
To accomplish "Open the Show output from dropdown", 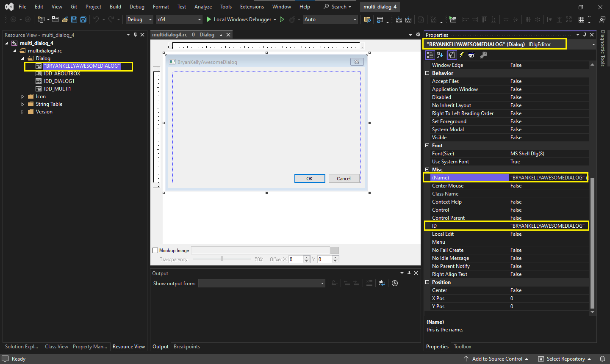I will click(261, 284).
